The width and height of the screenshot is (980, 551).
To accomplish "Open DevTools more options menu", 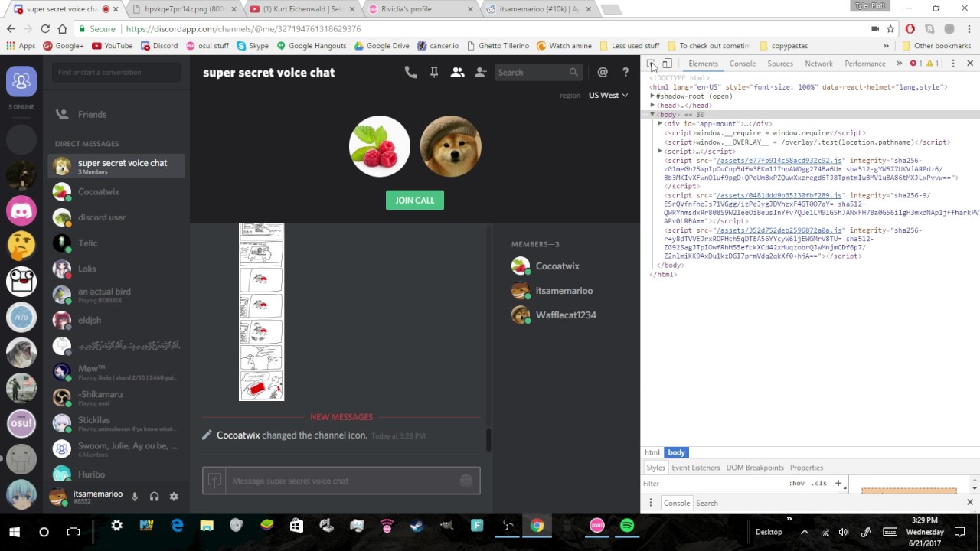I will click(953, 64).
